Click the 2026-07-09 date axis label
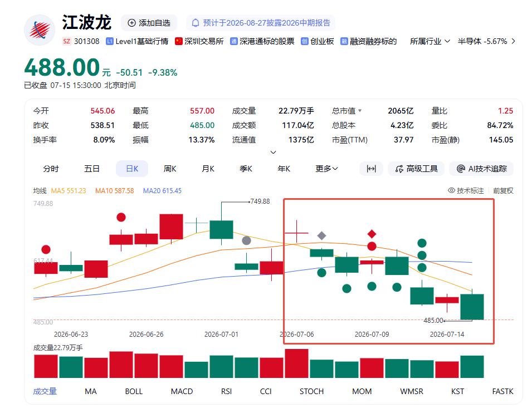 click(x=372, y=335)
